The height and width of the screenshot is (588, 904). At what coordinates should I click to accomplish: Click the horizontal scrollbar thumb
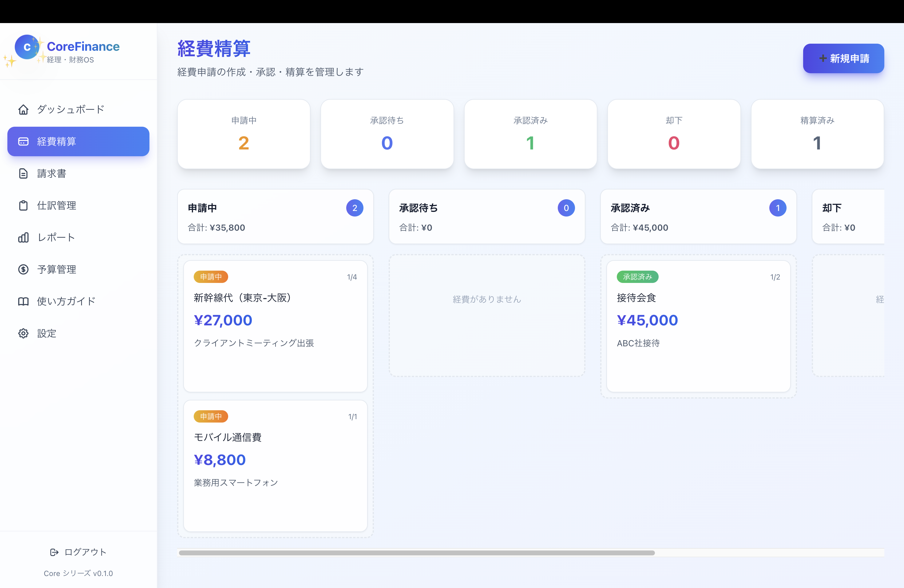[x=416, y=553]
